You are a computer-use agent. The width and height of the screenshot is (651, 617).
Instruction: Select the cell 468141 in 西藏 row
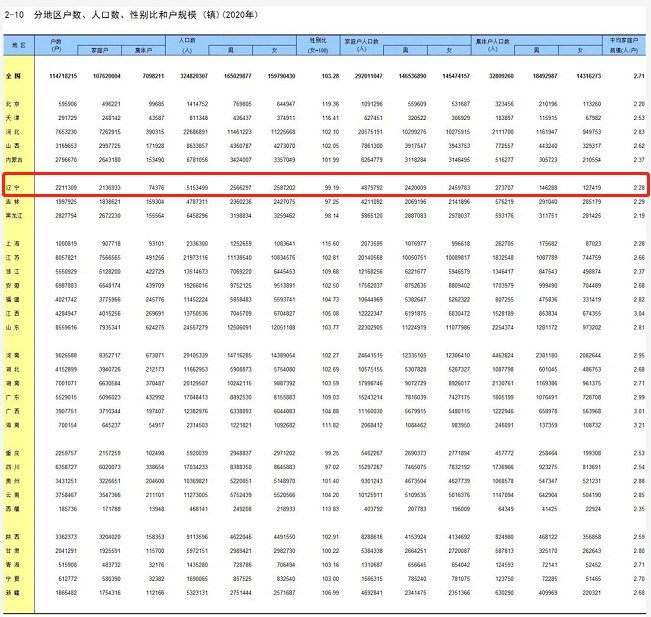pyautogui.click(x=198, y=509)
